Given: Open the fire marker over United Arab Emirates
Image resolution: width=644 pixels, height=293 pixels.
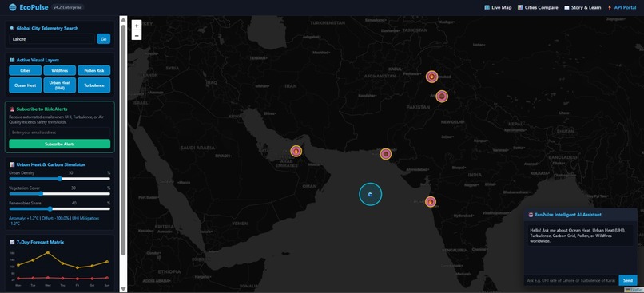Looking at the screenshot, I should point(296,151).
